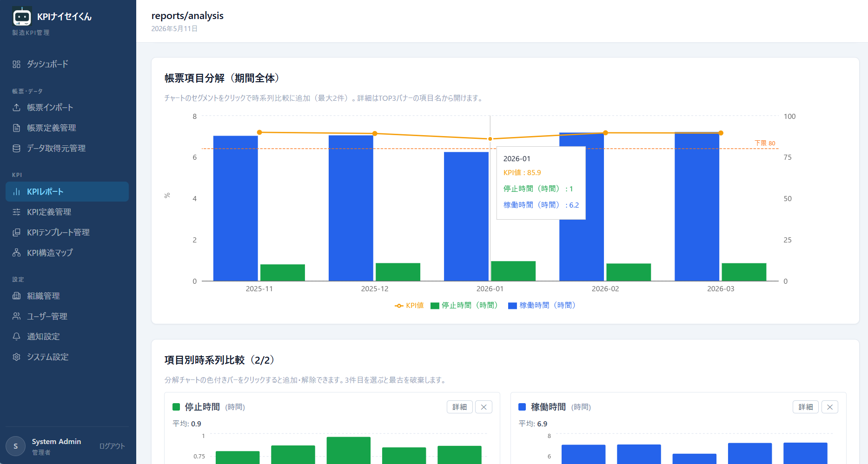This screenshot has height=464, width=868.
Task: Select the blue 稼働時間 bar for 2026-01
Action: click(x=466, y=216)
